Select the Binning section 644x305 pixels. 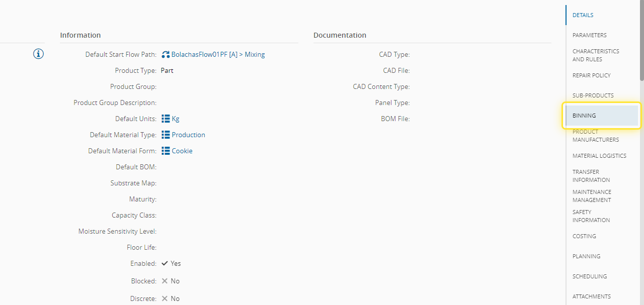pyautogui.click(x=584, y=116)
